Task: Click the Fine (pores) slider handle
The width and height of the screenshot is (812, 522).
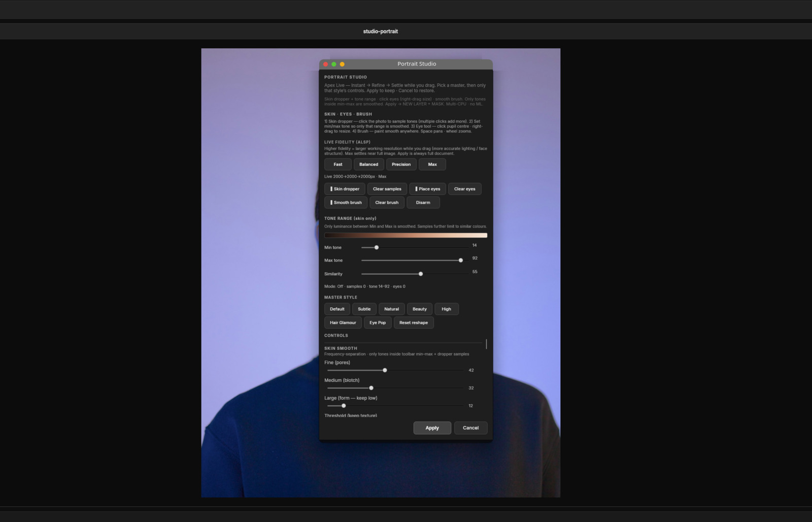Action: pos(385,370)
